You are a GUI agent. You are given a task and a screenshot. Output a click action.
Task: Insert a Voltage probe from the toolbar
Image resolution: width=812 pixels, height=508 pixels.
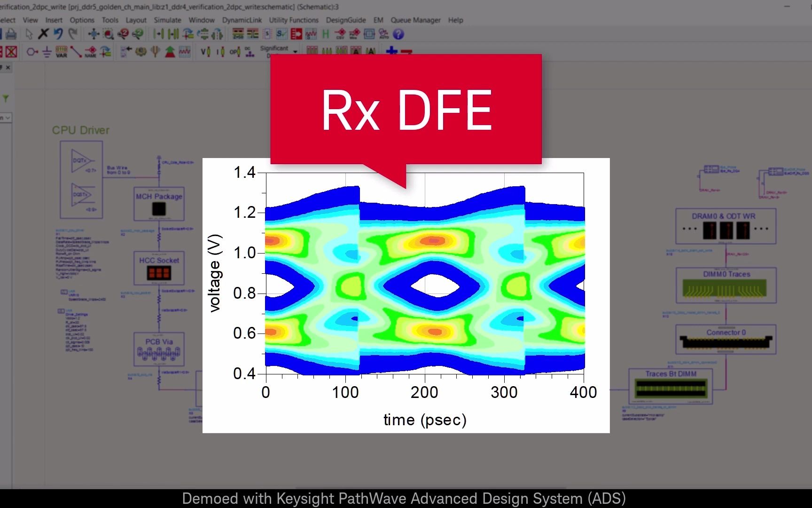[205, 52]
